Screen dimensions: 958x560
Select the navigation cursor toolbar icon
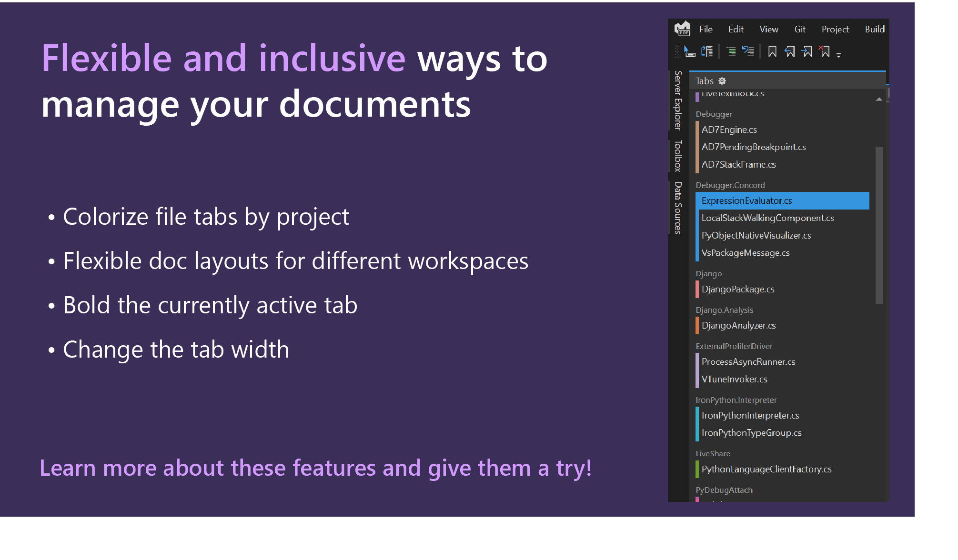[x=690, y=51]
